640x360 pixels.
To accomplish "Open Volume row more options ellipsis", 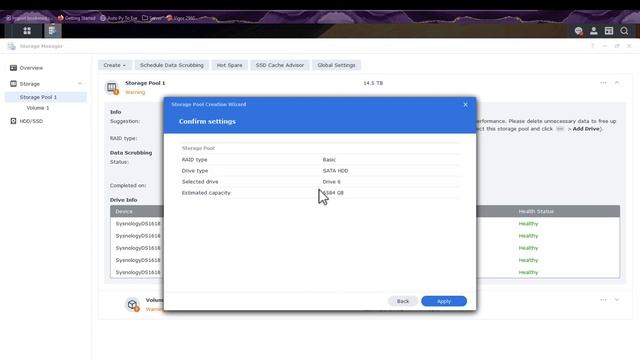I will tap(603, 300).
